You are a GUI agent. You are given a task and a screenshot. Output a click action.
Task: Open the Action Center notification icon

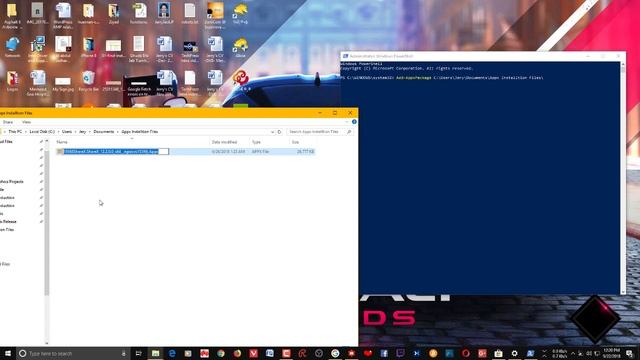pos(630,353)
